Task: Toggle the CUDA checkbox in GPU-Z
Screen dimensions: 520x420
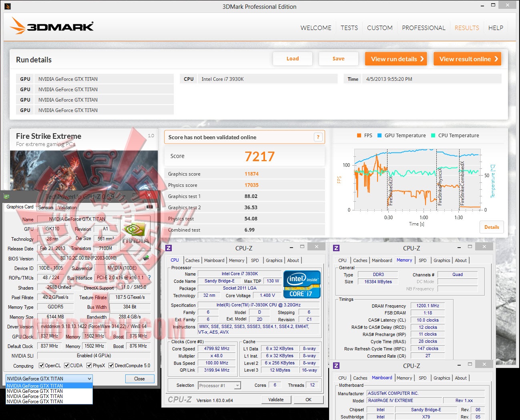Action: (66, 366)
